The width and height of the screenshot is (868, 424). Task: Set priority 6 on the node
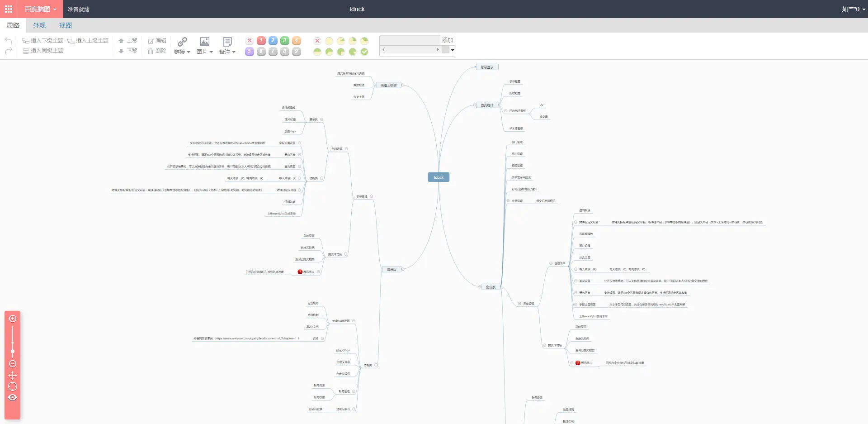click(261, 52)
